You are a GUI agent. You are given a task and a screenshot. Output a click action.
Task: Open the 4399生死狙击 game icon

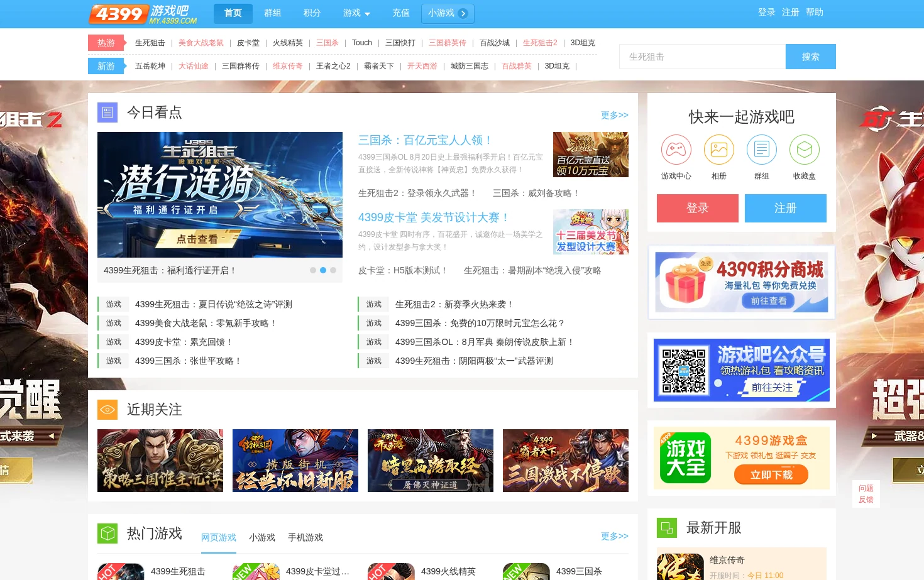(121, 571)
